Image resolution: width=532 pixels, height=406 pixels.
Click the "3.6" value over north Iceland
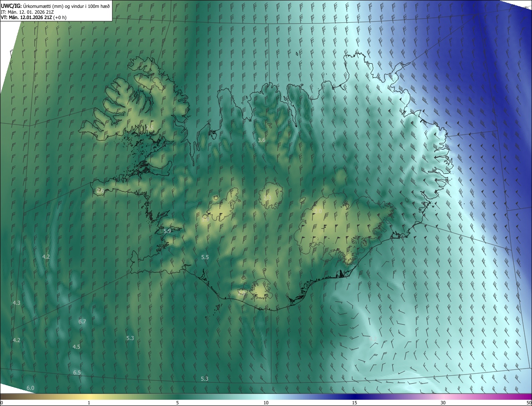point(261,140)
